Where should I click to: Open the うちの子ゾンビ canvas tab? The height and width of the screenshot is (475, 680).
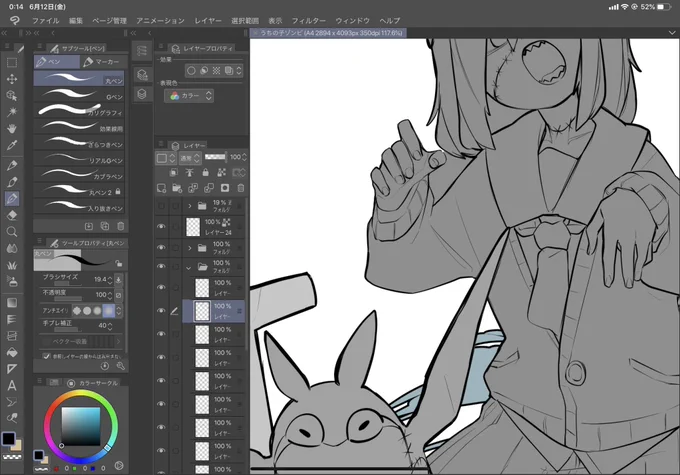click(x=328, y=33)
